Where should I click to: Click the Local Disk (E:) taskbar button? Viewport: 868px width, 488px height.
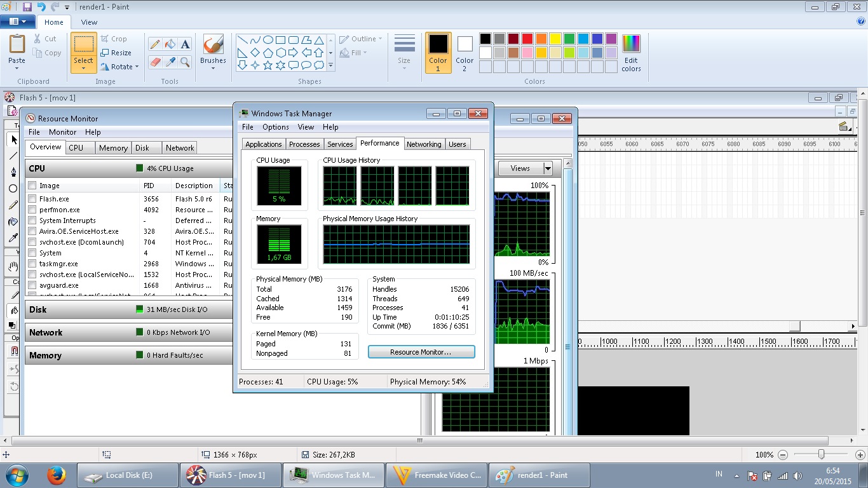(128, 475)
